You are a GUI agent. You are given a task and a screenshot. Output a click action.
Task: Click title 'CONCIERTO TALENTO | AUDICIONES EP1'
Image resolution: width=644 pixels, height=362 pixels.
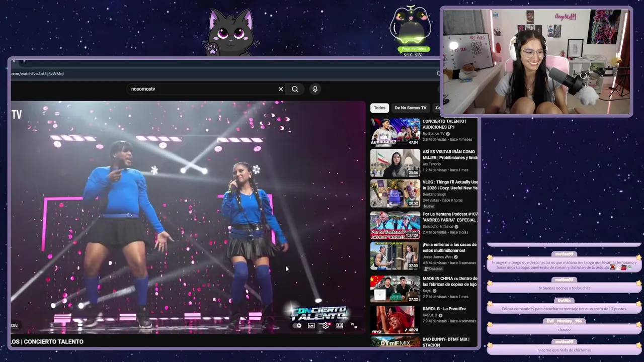click(444, 124)
